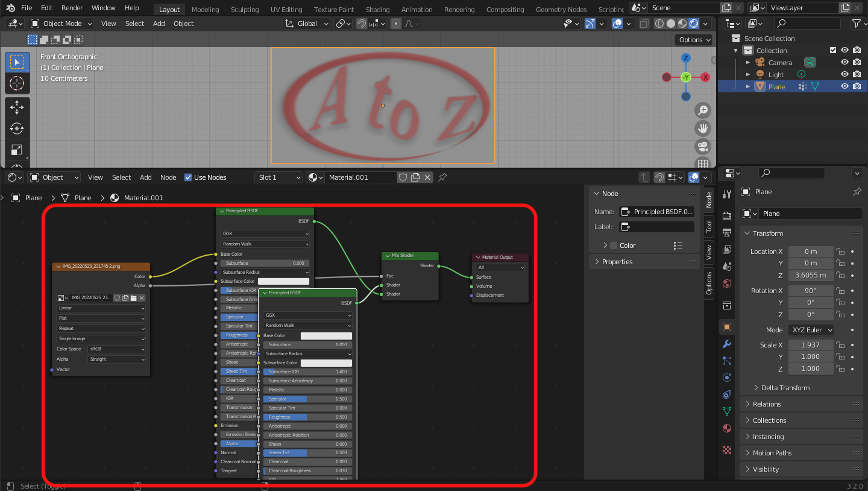
Task: Open the Output properties tab
Action: (x=727, y=233)
